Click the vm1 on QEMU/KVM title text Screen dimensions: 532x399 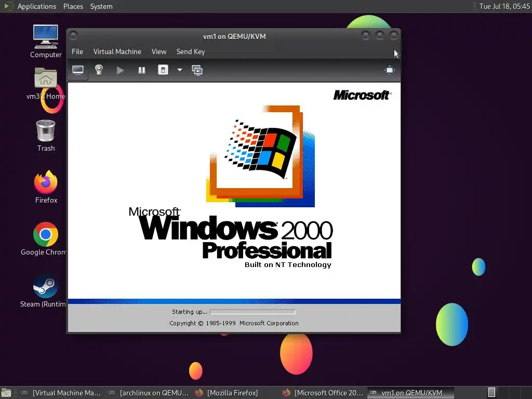point(234,36)
